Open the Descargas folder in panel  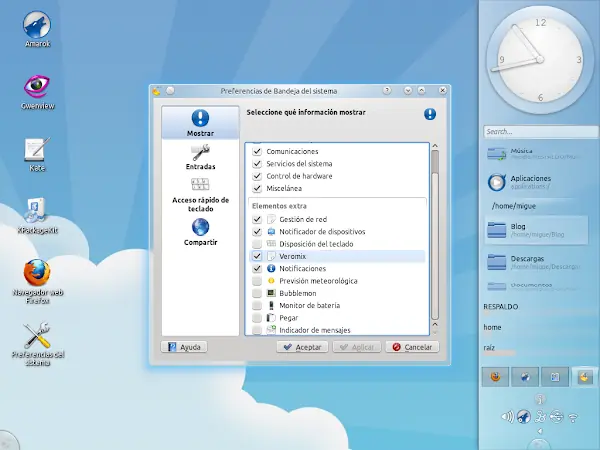pyautogui.click(x=534, y=262)
